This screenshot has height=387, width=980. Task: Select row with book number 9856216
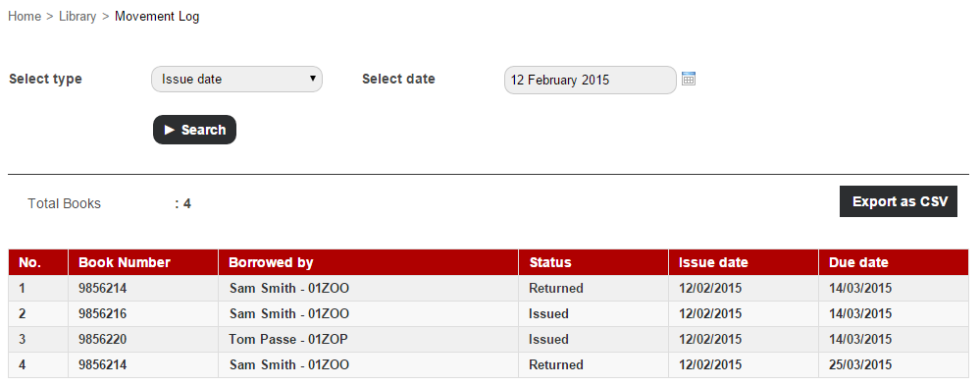coord(489,313)
